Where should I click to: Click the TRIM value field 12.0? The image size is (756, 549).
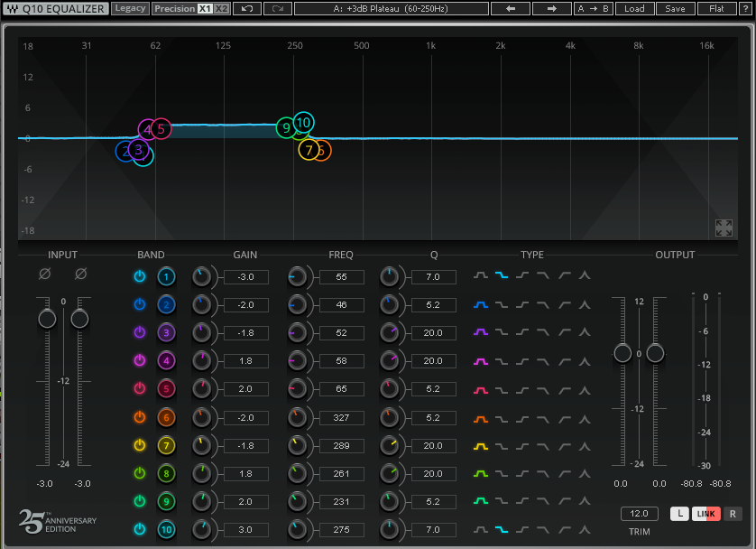(x=640, y=514)
